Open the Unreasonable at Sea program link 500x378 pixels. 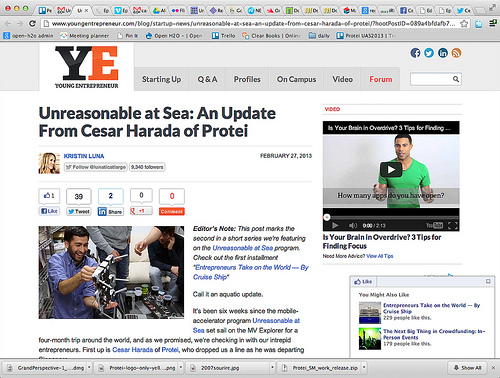[x=243, y=248]
